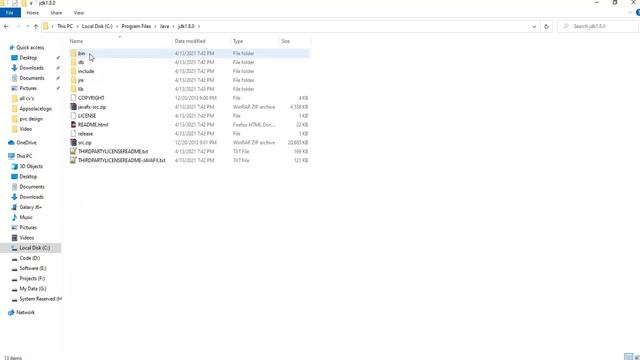The image size is (640, 360).
Task: Click This PC breadcrumb
Action: 65,26
